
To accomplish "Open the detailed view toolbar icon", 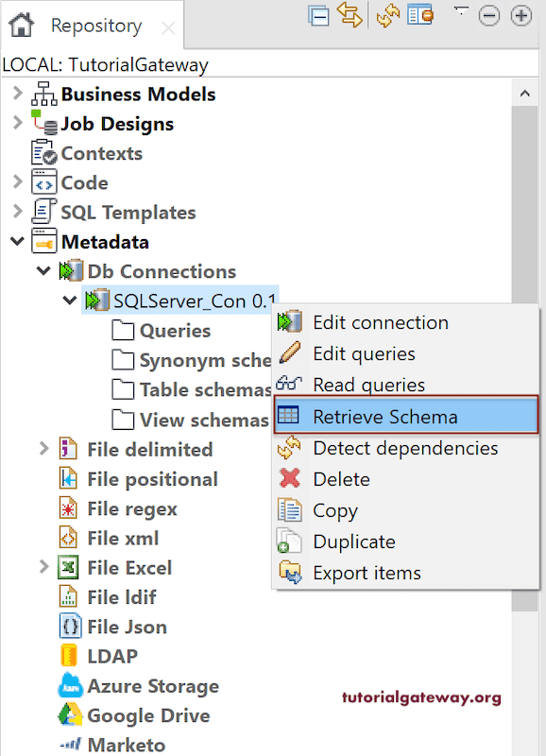I will (x=419, y=16).
